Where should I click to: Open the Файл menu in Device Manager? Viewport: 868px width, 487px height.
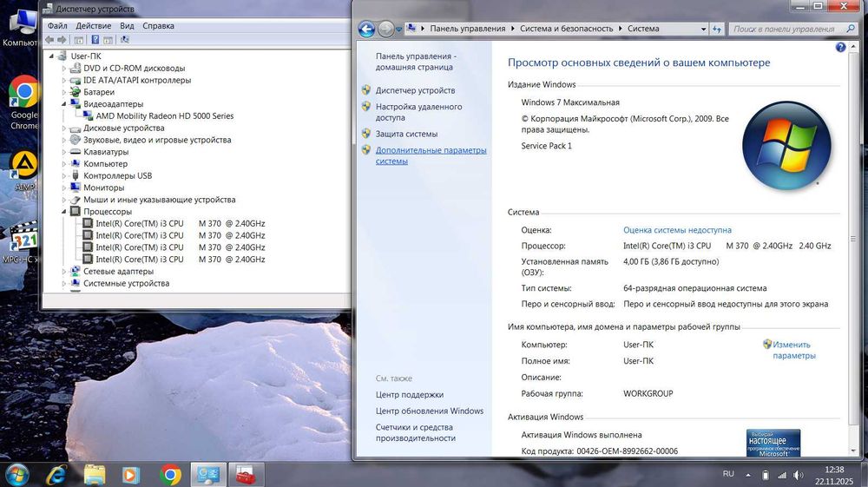point(57,25)
